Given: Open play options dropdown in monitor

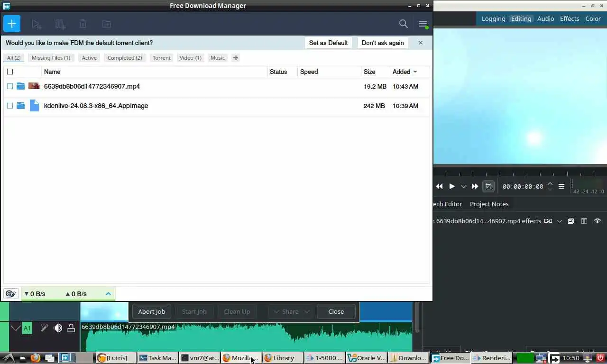Looking at the screenshot, I should coord(463,186).
